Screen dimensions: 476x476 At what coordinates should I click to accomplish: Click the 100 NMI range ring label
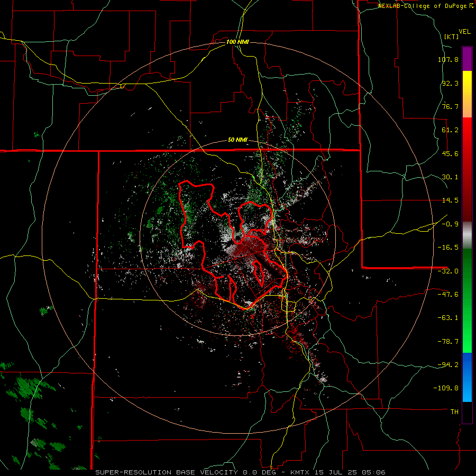click(x=237, y=42)
